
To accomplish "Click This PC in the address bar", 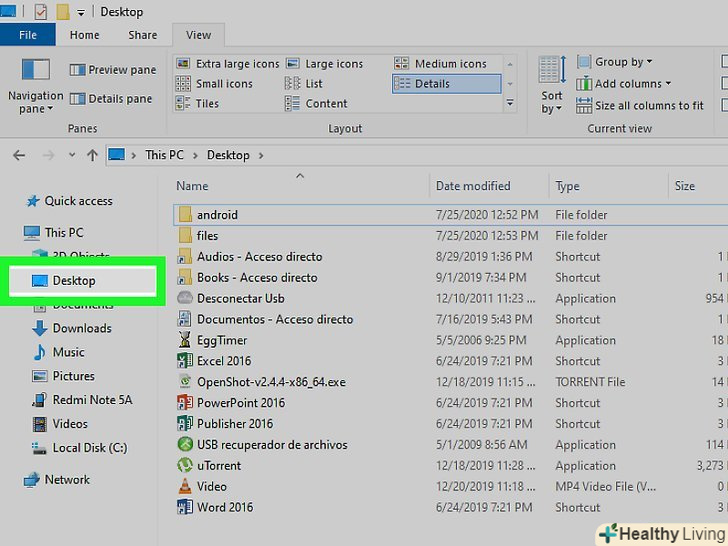I will (x=164, y=155).
